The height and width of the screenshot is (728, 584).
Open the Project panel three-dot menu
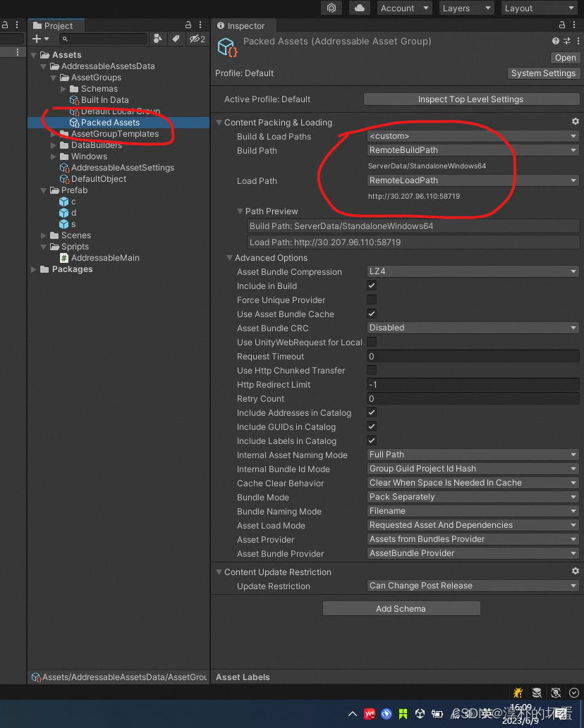(x=200, y=25)
